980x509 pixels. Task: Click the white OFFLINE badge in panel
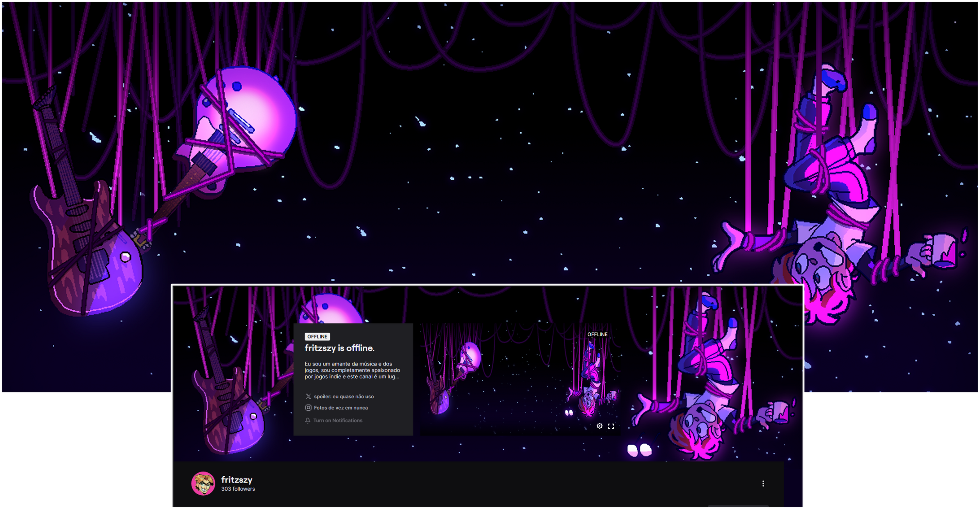[317, 337]
